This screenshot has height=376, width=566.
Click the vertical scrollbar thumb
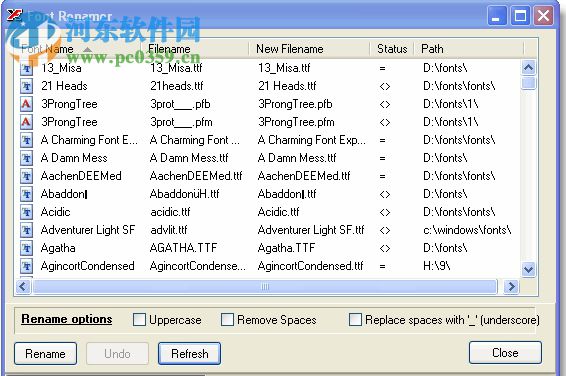point(528,83)
